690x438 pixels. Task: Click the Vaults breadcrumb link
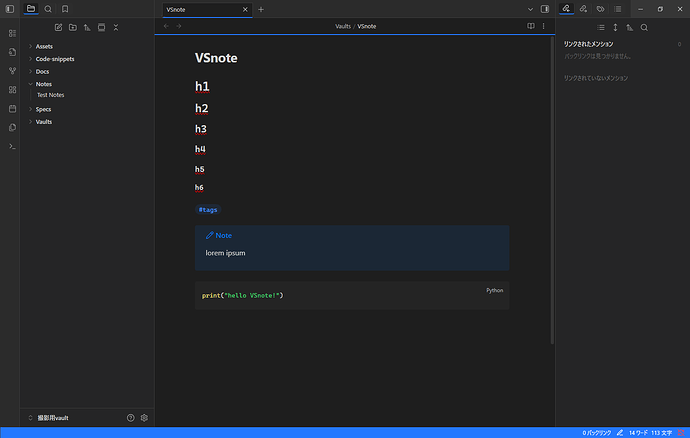pyautogui.click(x=343, y=26)
